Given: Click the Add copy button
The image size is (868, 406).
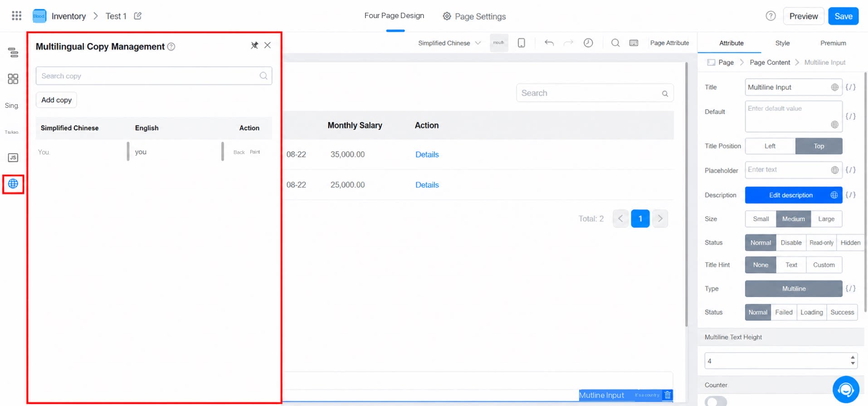Looking at the screenshot, I should pos(57,100).
